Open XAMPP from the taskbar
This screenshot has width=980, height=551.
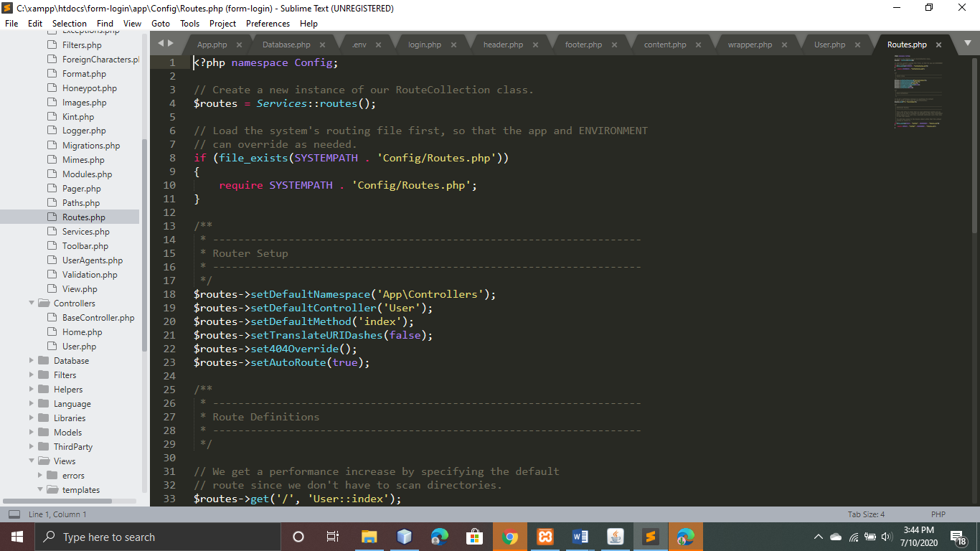[x=545, y=537]
